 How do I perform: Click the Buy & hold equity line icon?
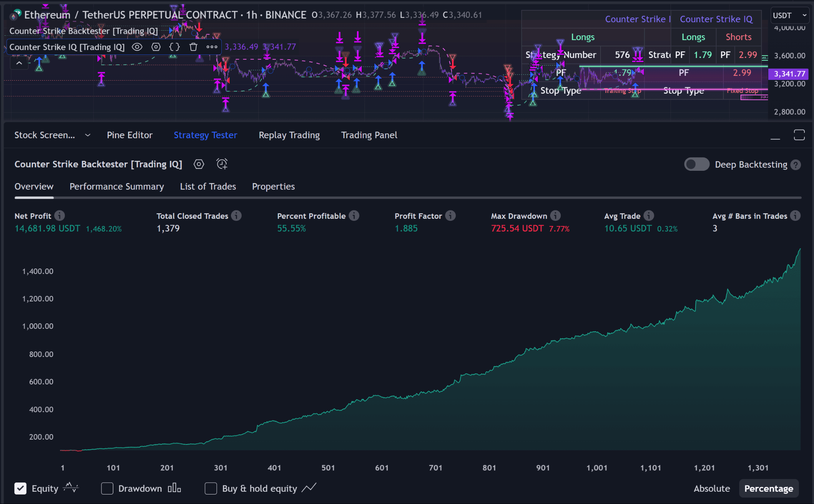click(309, 487)
